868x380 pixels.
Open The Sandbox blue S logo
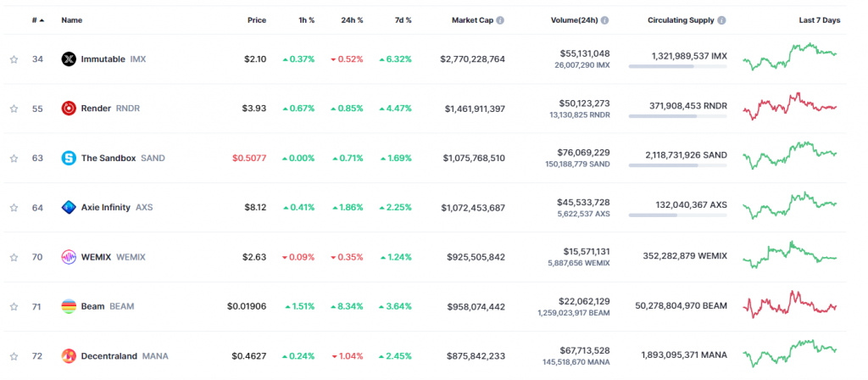pyautogui.click(x=69, y=158)
